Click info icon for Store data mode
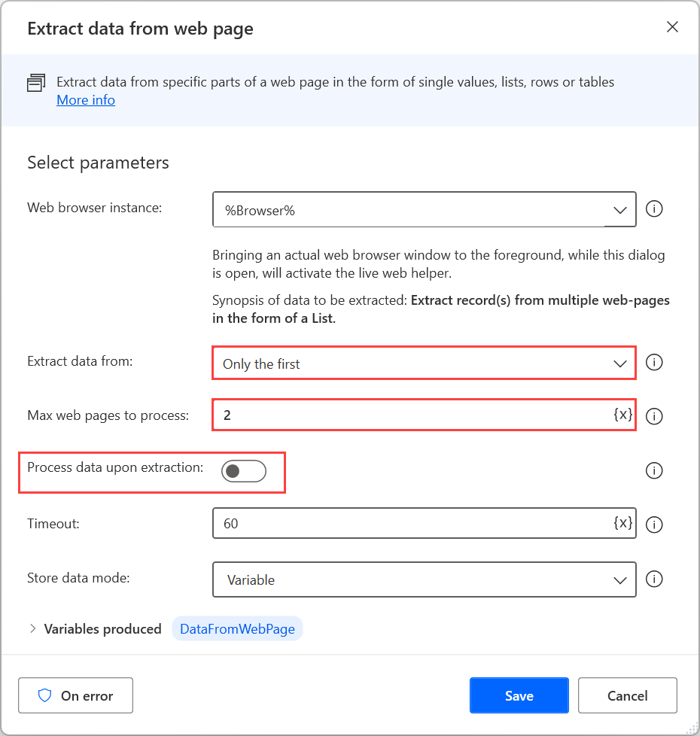This screenshot has height=736, width=700. tap(654, 579)
